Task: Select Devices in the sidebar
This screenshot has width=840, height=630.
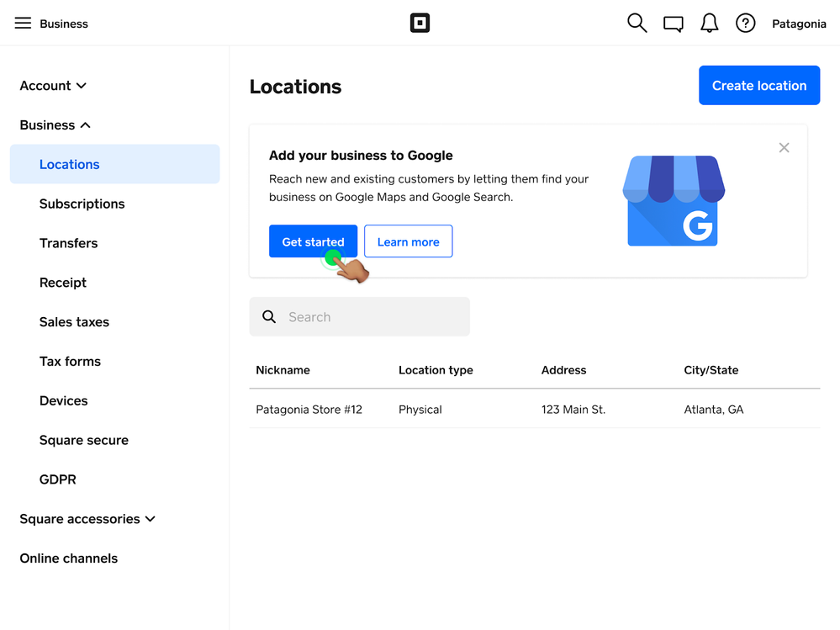Action: (x=63, y=400)
